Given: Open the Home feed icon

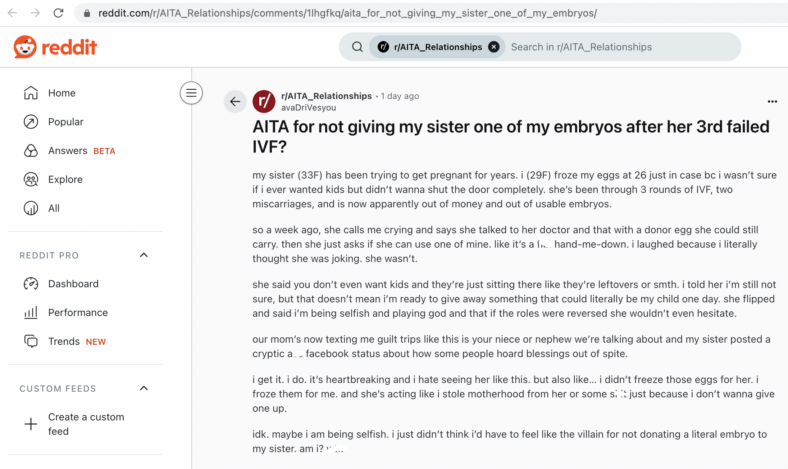Looking at the screenshot, I should pyautogui.click(x=31, y=93).
